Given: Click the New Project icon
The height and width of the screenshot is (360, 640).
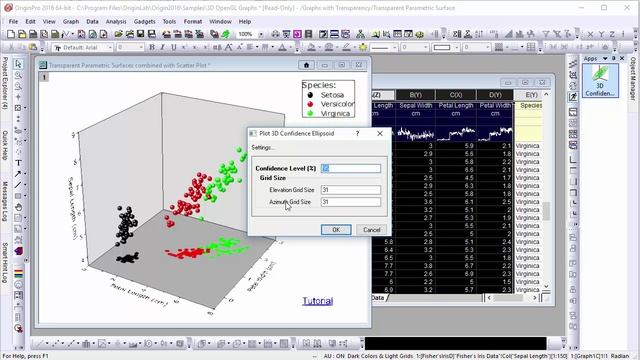Looking at the screenshot, I should tap(11, 34).
